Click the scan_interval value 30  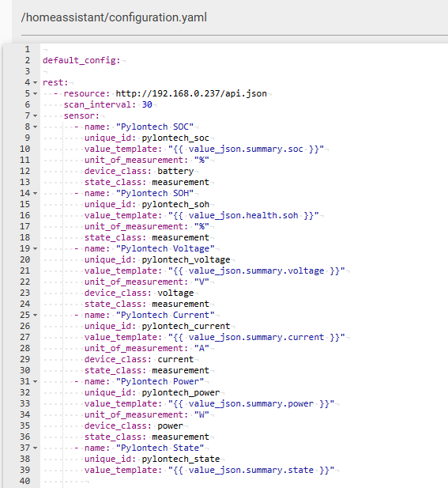pos(147,104)
